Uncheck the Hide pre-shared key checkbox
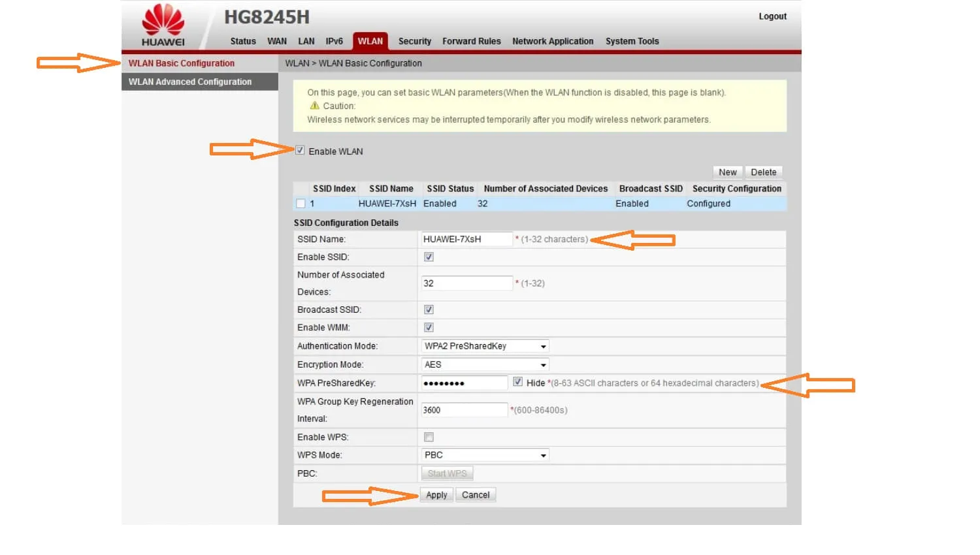 [517, 382]
